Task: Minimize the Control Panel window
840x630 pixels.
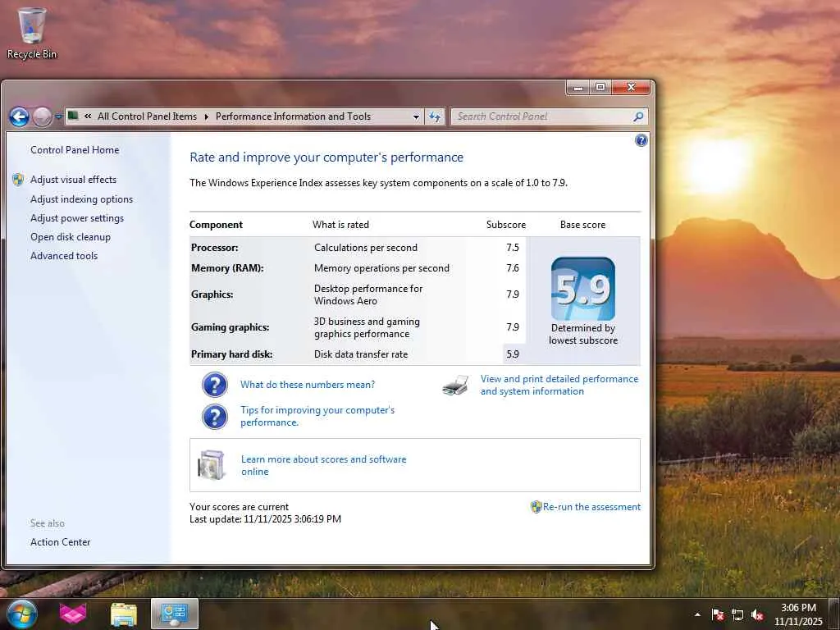Action: click(578, 87)
